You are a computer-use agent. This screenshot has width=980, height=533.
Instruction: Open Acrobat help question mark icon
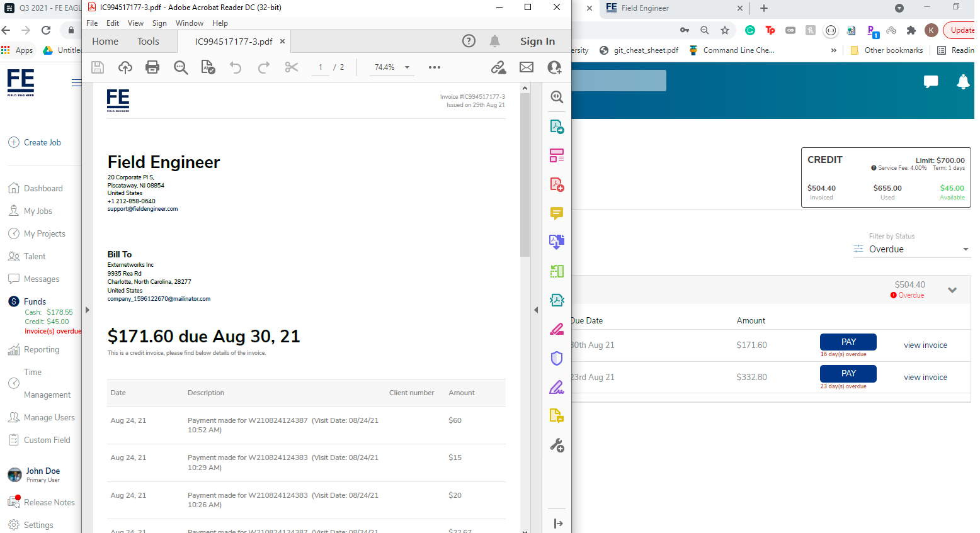[x=469, y=41]
